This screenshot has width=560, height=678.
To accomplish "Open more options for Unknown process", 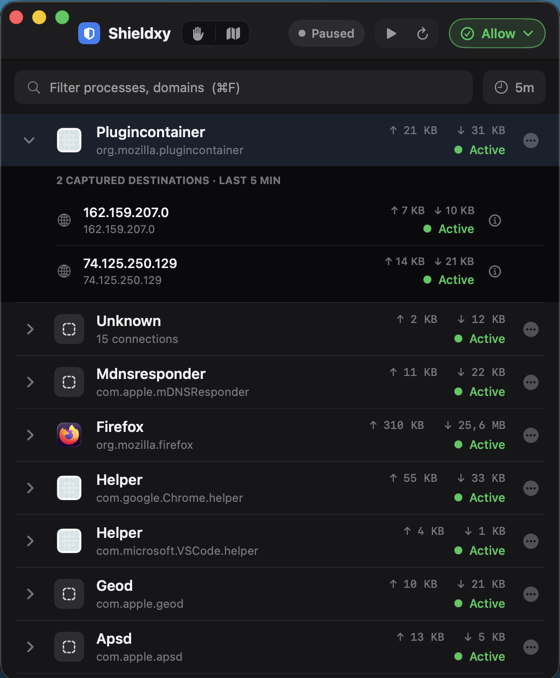I will pyautogui.click(x=531, y=329).
